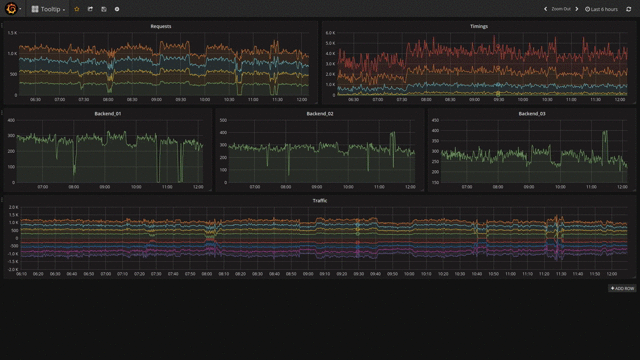Open the Requests panel title menu
This screenshot has height=360, width=640.
pyautogui.click(x=161, y=26)
